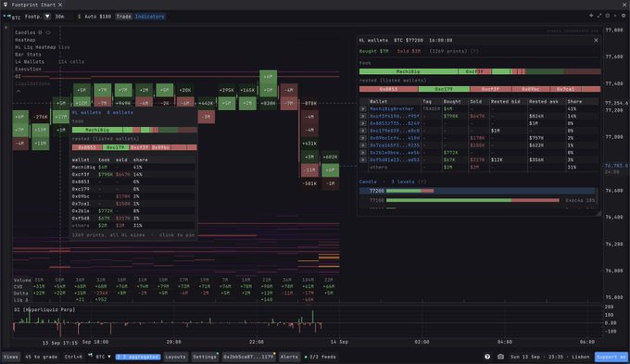The width and height of the screenshot is (630, 364).
Task: Close the HL wallets panel
Action: [596, 40]
